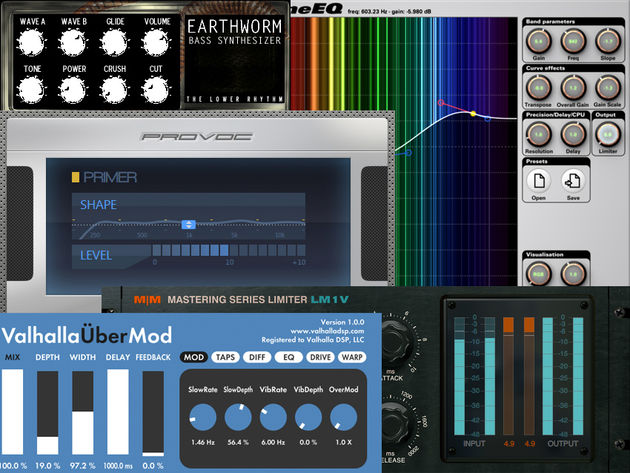Click the INPUT meter on LM1V
This screenshot has width=630, height=473.
click(x=475, y=376)
